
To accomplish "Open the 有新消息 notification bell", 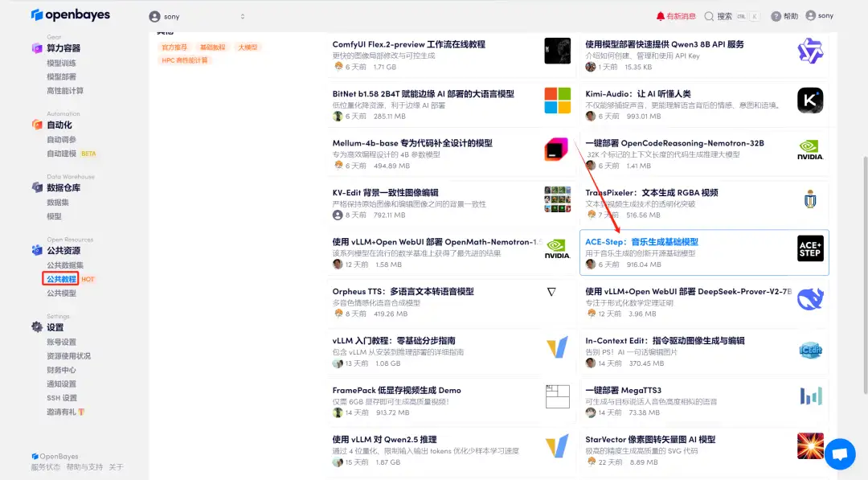I will [x=660, y=16].
